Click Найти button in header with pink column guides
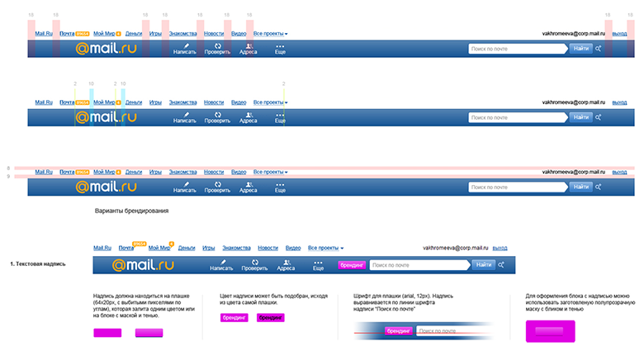Screen dimensions: 644x356 [x=580, y=49]
